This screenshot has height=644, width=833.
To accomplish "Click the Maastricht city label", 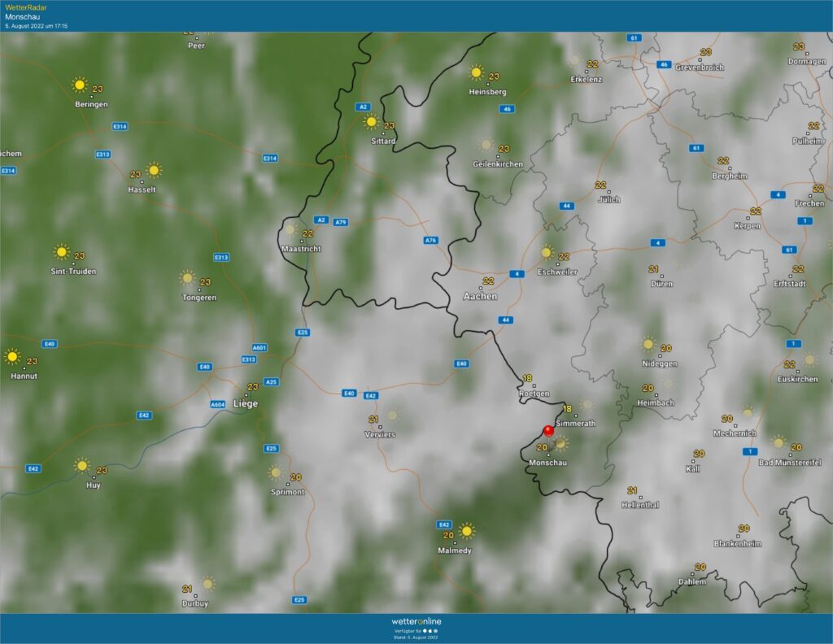I will tap(301, 249).
